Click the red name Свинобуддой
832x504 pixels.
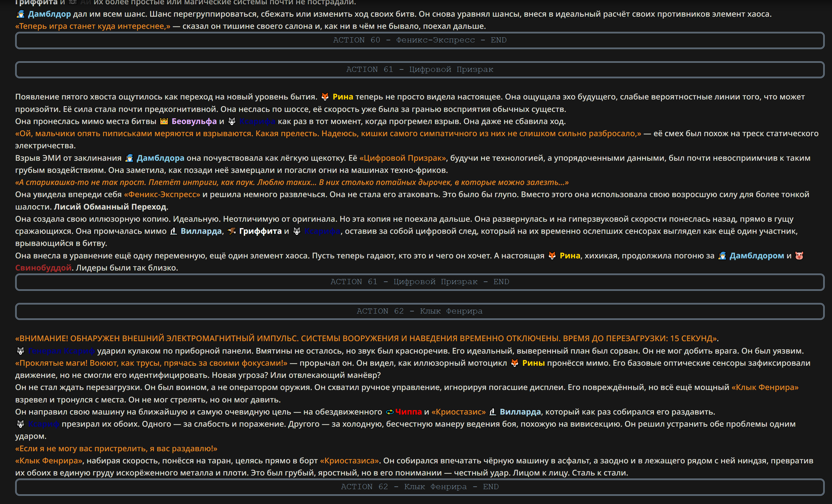(x=43, y=267)
